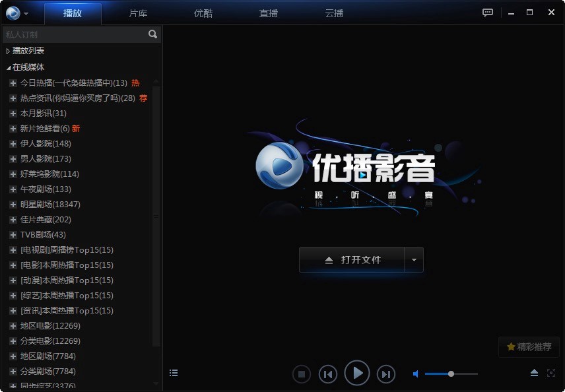Click the search magnifier icon

click(x=152, y=34)
